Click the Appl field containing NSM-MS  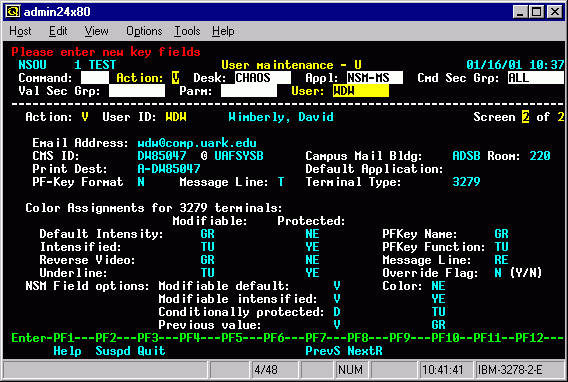[375, 78]
